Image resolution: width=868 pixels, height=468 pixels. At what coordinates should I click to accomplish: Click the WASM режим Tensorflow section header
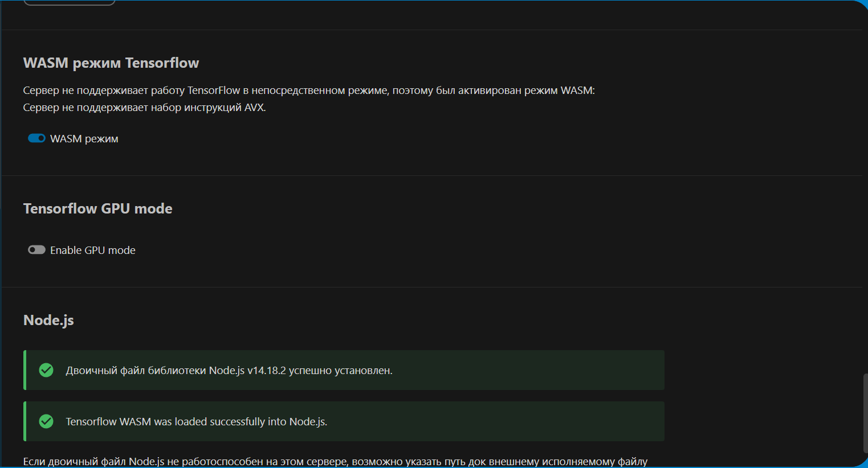pos(111,63)
